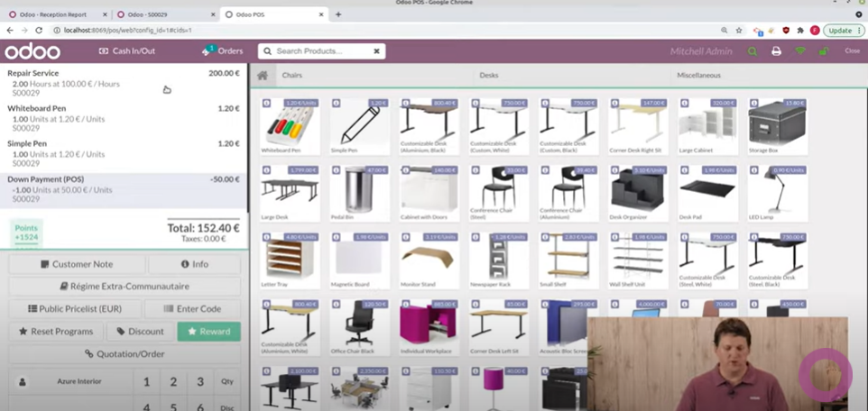The image size is (868, 411).
Task: Select the Down Payment (POS) line
Action: point(124,190)
